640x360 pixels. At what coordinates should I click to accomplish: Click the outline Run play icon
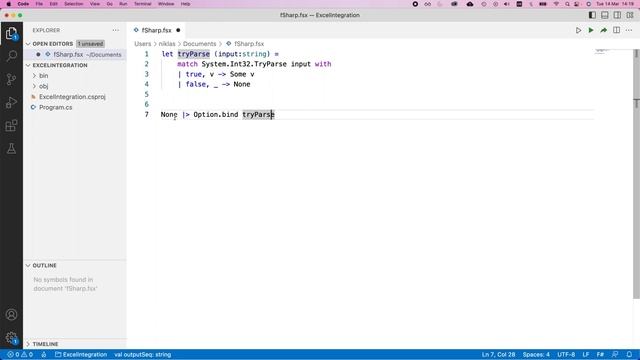coord(578,30)
